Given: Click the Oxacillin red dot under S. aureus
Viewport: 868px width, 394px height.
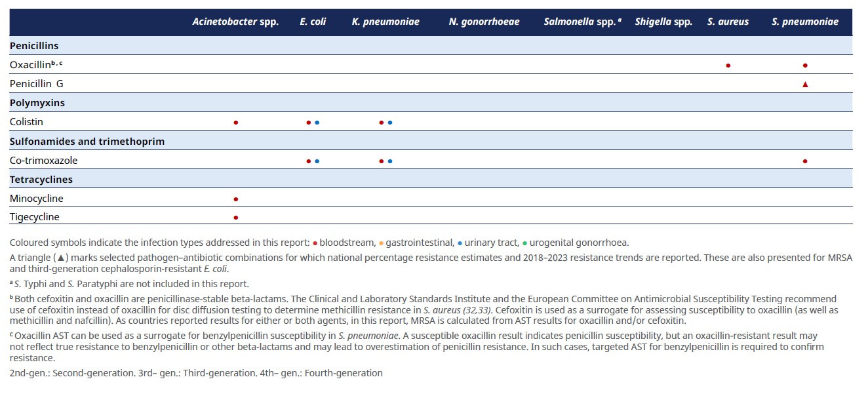Looking at the screenshot, I should tap(728, 66).
